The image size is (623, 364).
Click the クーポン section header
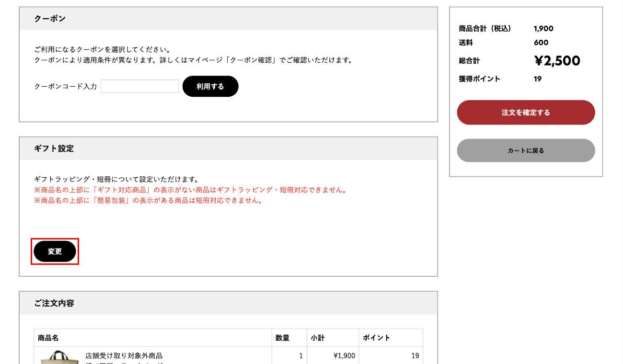pos(50,19)
